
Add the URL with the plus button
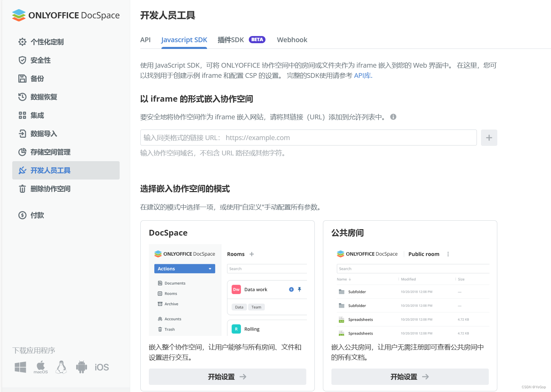point(489,138)
